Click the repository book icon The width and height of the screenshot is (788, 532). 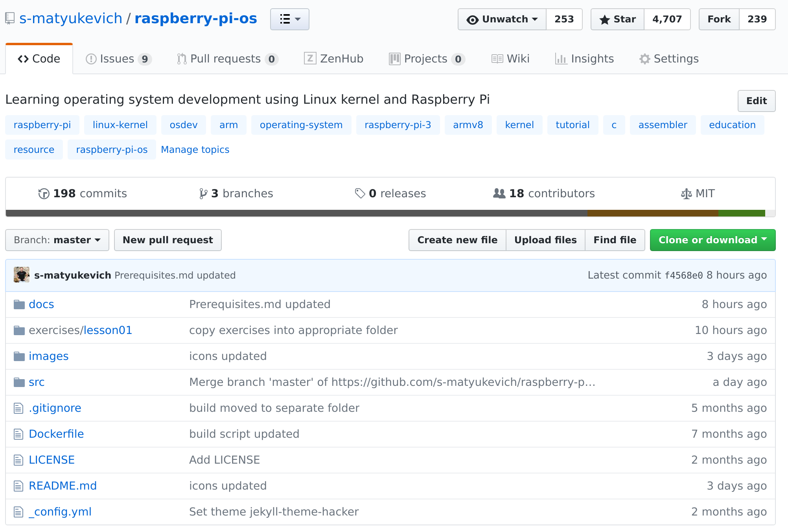(10, 18)
